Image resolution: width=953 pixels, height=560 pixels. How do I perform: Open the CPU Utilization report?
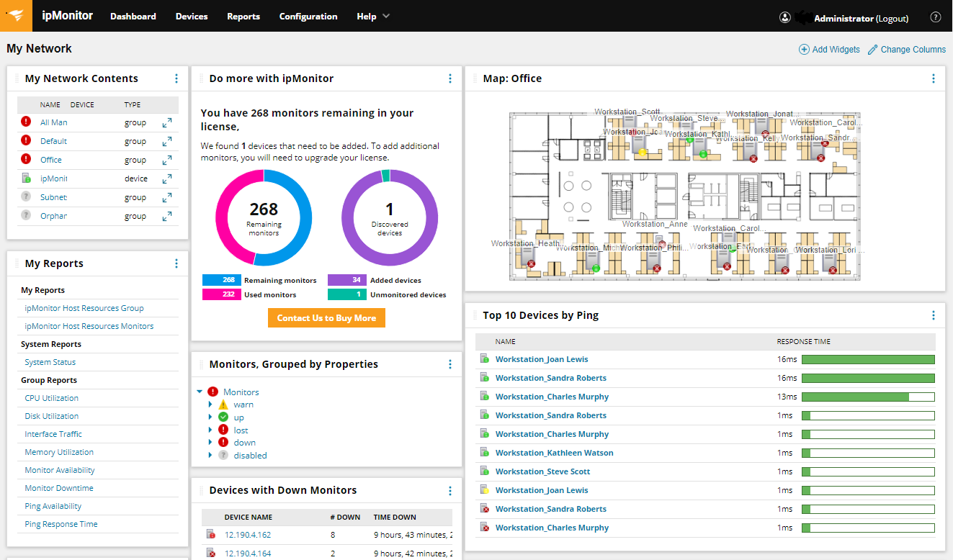coord(52,398)
